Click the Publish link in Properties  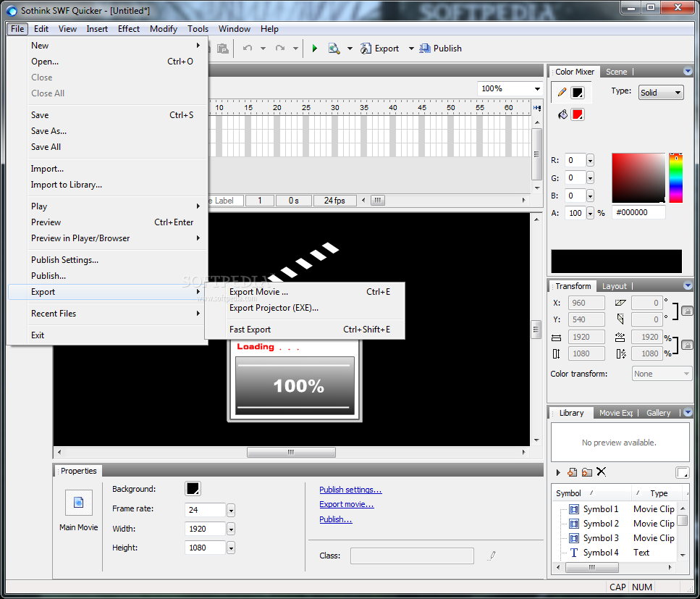(336, 519)
